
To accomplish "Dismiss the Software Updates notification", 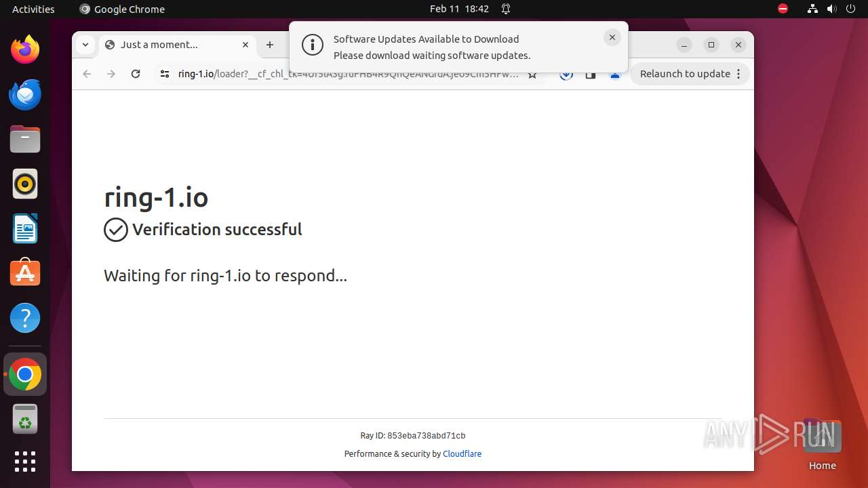I will click(612, 38).
